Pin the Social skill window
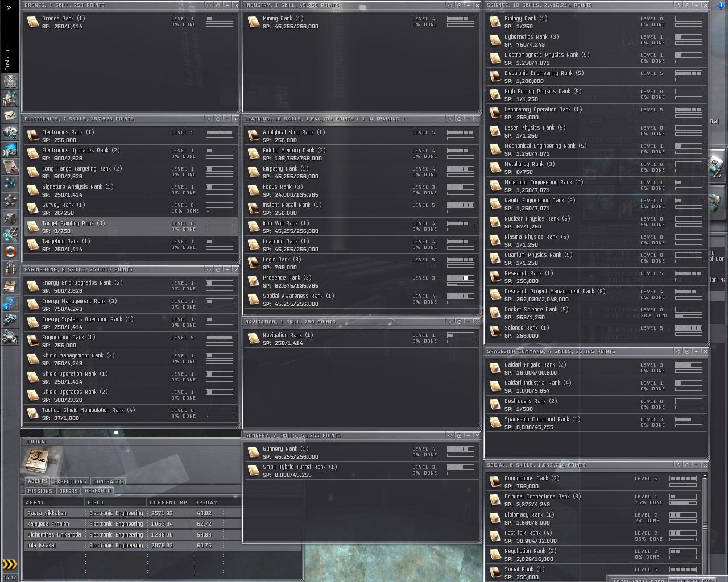Screen dimensions: 728x582 pos(678,465)
